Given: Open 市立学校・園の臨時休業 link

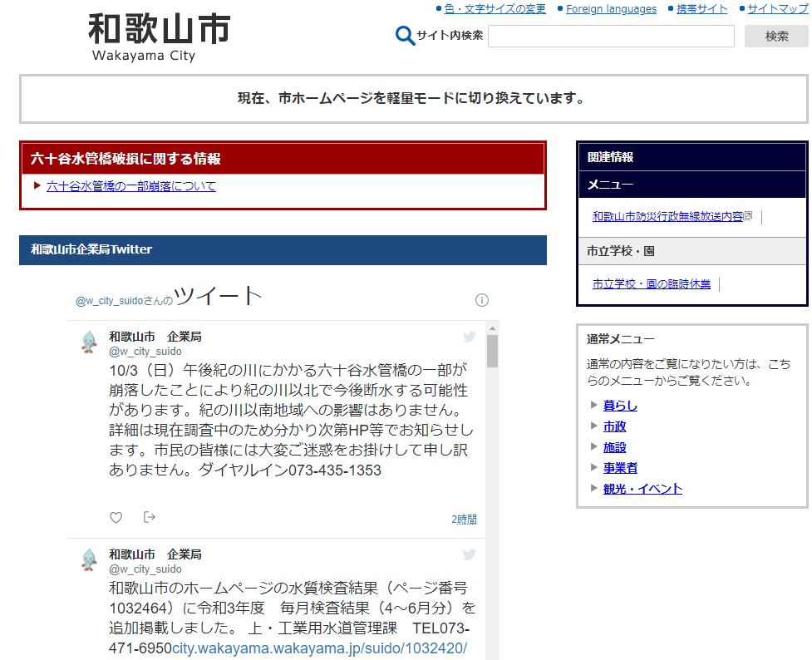Looking at the screenshot, I should (x=652, y=284).
